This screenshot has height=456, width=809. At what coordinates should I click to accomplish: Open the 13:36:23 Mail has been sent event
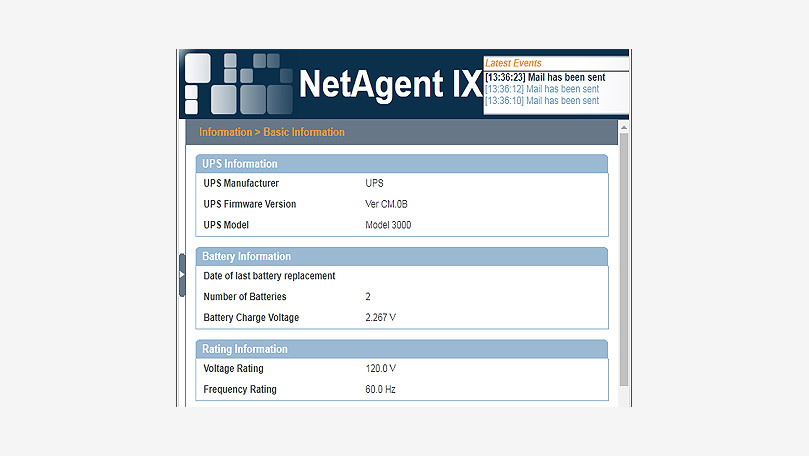(x=545, y=77)
